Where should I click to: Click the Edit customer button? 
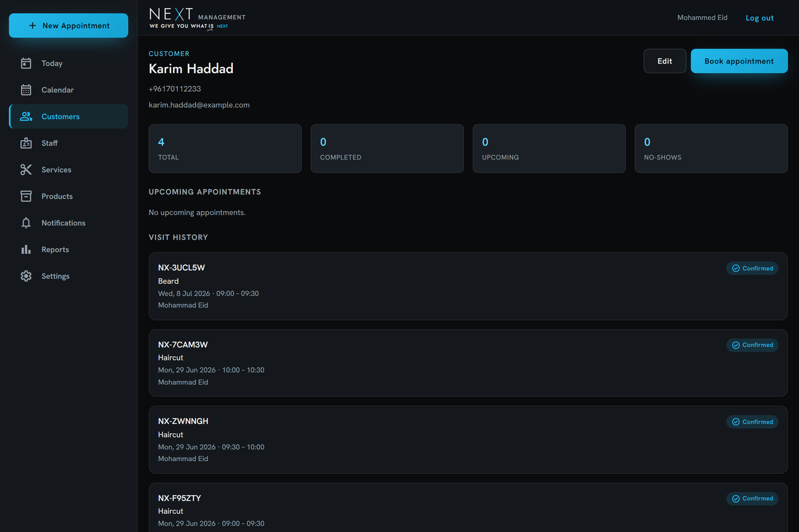pos(665,61)
